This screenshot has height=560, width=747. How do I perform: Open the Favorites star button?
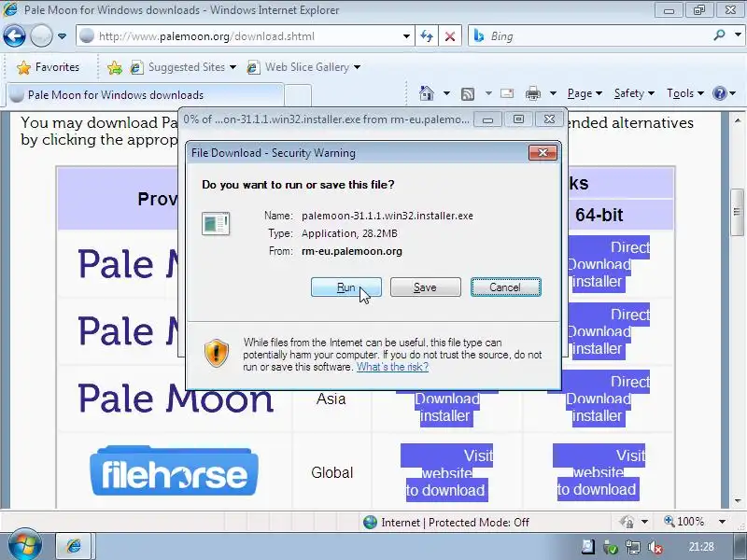click(48, 67)
